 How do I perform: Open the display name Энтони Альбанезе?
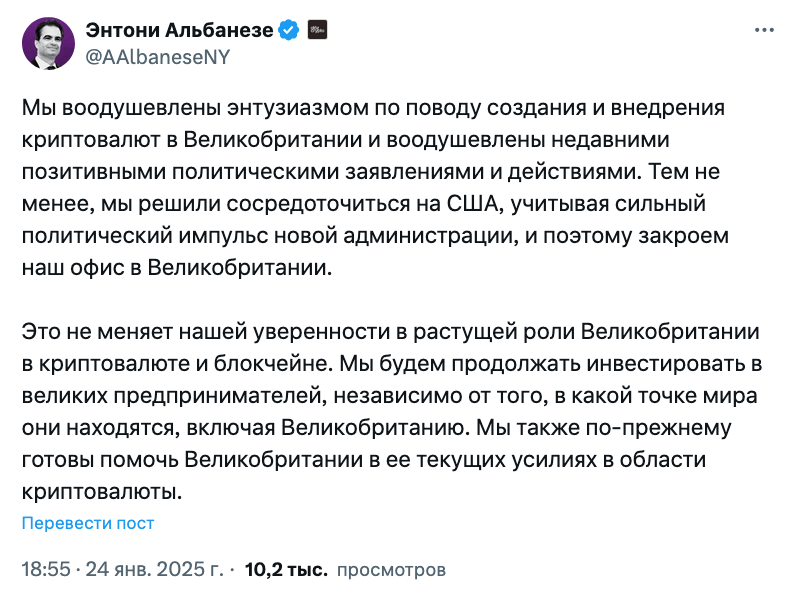click(179, 30)
